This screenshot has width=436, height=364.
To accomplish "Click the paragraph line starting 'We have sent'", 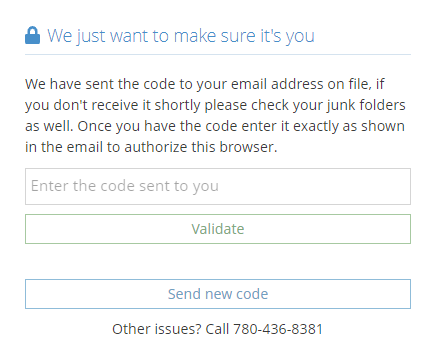I will (x=205, y=84).
